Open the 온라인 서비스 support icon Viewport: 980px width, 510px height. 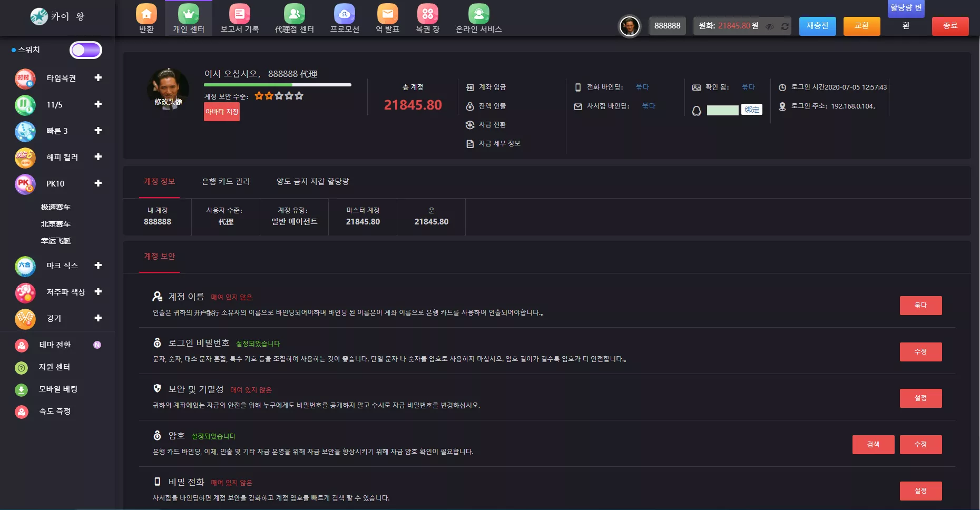click(478, 14)
